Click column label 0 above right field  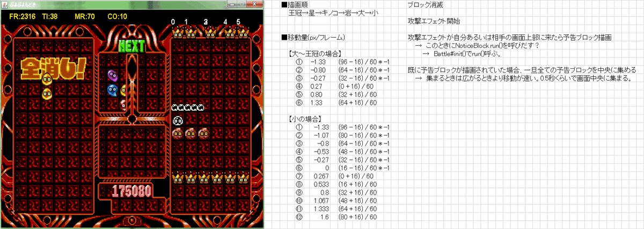(173, 22)
